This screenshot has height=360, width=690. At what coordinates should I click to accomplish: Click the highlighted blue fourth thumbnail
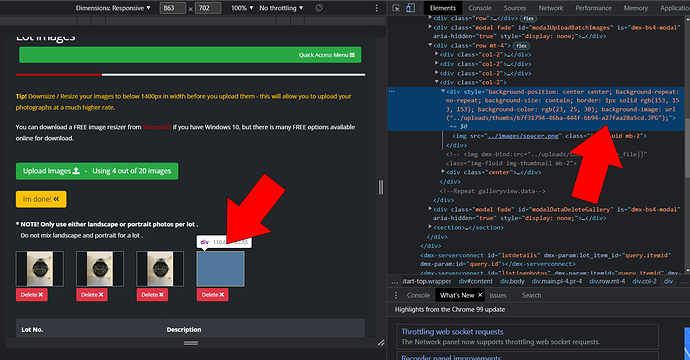220,269
